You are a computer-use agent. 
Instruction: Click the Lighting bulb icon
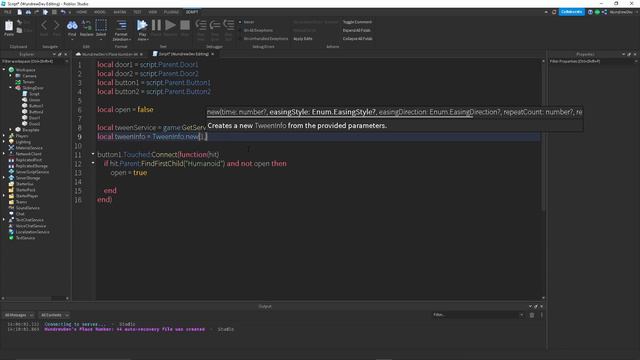tap(11, 142)
